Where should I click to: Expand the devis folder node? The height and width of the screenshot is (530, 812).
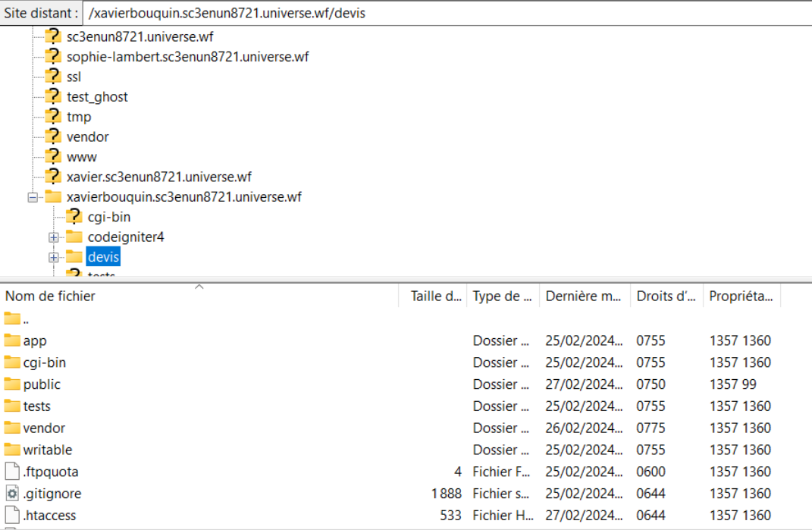tap(54, 258)
